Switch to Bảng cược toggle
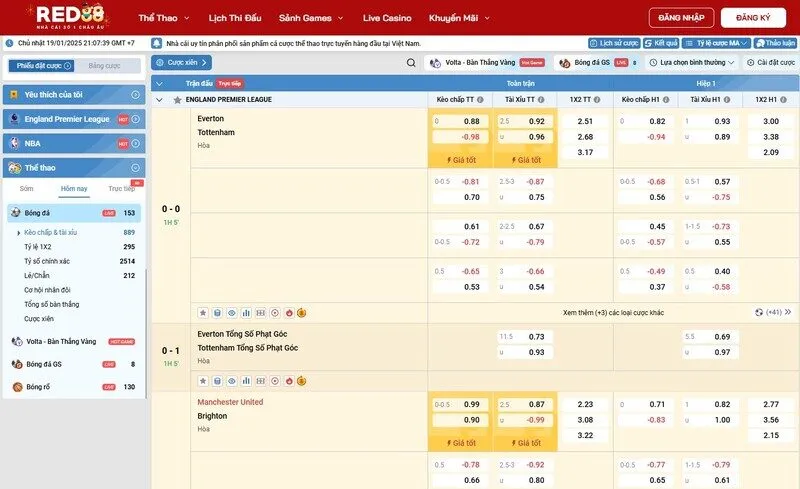This screenshot has width=800, height=489. (x=105, y=66)
